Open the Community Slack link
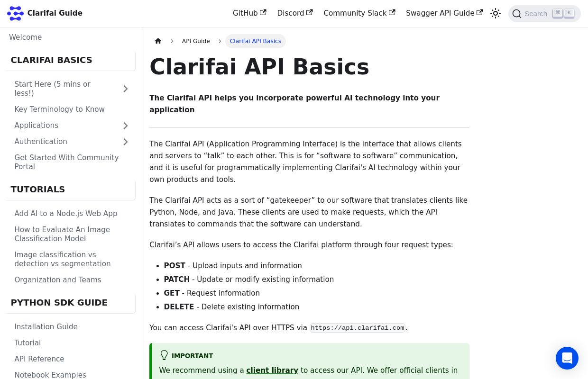Viewport: 588px width, 379px height. 359,13
